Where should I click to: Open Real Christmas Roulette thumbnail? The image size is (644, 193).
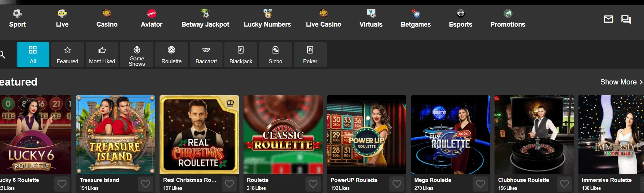(199, 135)
